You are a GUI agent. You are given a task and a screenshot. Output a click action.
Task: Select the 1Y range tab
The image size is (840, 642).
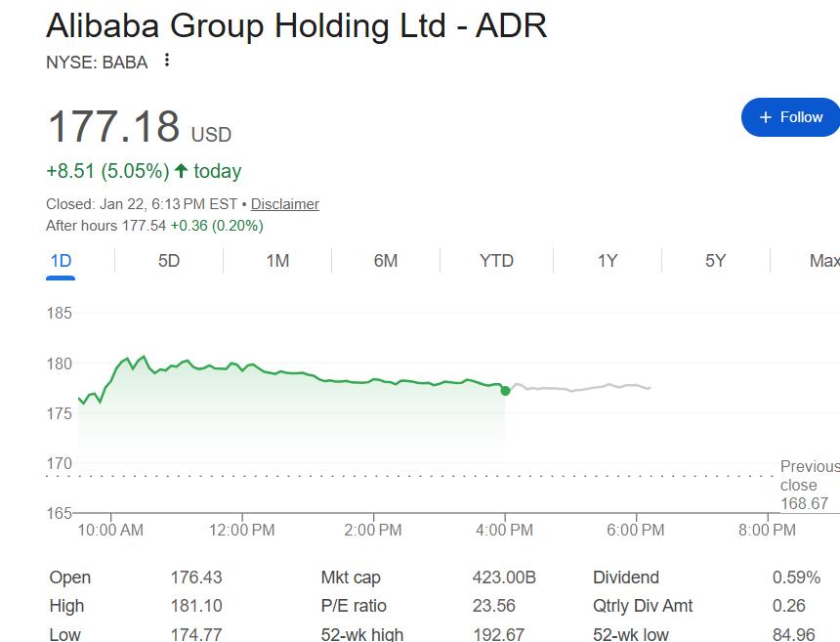click(608, 261)
